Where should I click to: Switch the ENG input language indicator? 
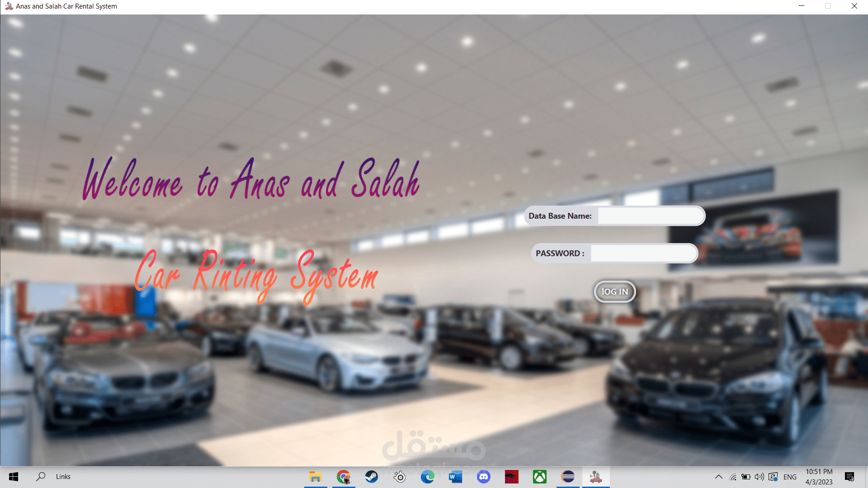[790, 477]
